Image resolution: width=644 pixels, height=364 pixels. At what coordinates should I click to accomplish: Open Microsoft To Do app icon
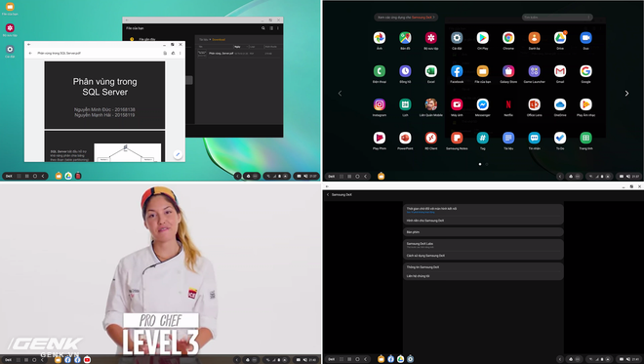pyautogui.click(x=560, y=138)
